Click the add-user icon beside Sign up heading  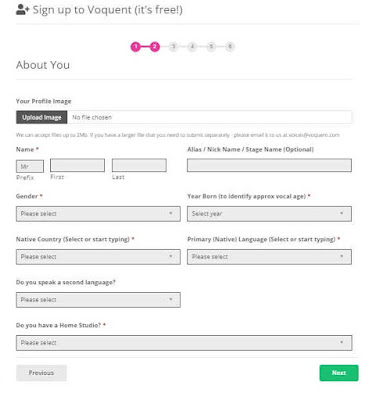pos(22,10)
